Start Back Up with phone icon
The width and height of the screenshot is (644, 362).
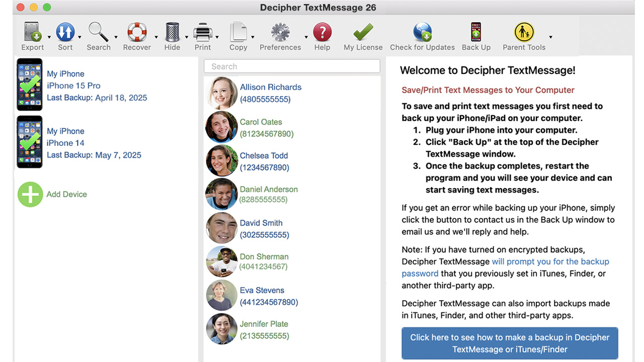click(x=476, y=33)
